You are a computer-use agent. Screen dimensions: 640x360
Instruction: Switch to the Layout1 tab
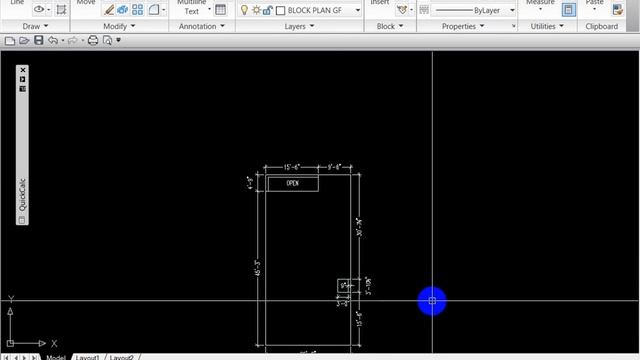[87, 357]
